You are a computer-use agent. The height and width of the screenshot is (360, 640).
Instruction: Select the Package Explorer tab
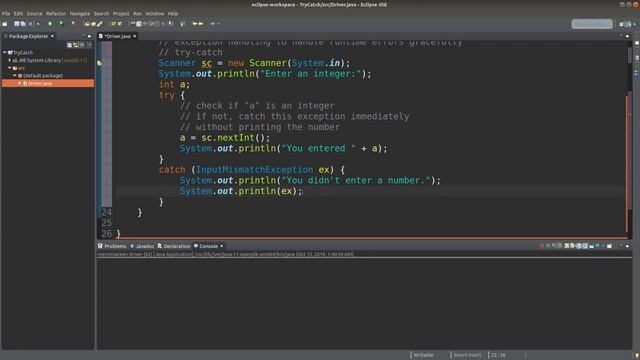28,36
